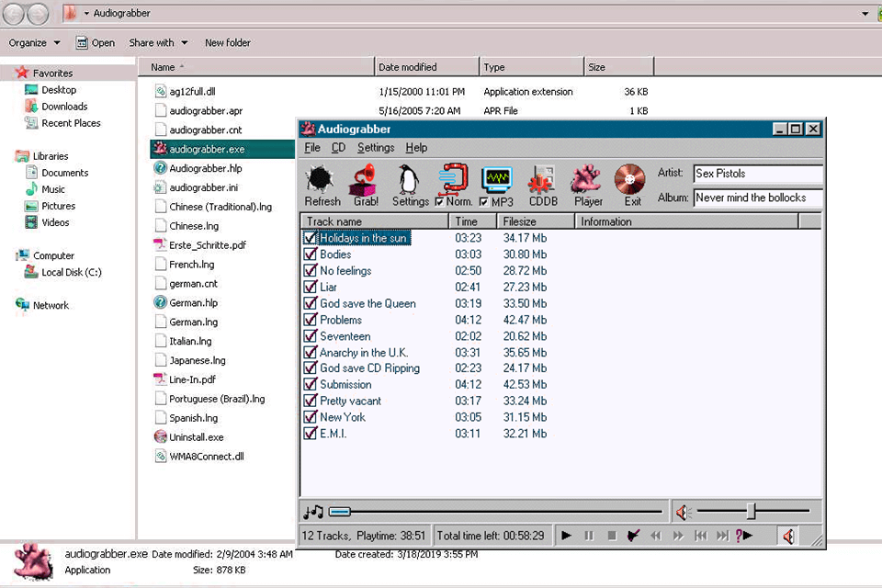This screenshot has width=882, height=588.
Task: Uncheck the track "Anarchy in the U.K."
Action: pos(310,353)
